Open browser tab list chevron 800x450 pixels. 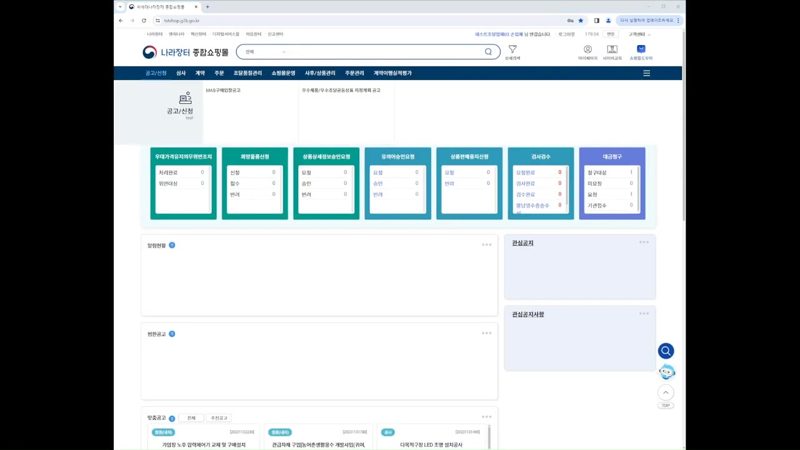pyautogui.click(x=120, y=7)
